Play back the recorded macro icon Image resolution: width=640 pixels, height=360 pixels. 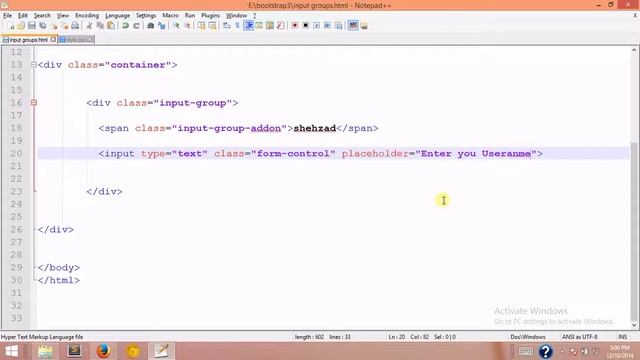point(316,26)
